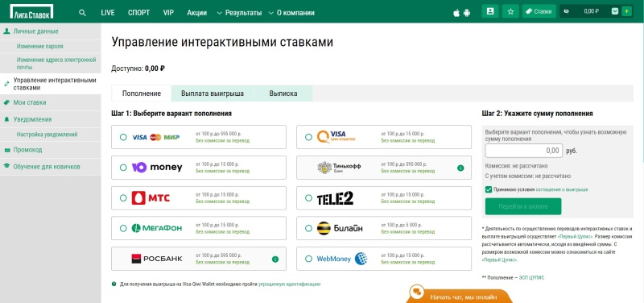This screenshot has width=644, height=303.
Task: Click the Билайн bee logo
Action: pyautogui.click(x=324, y=228)
